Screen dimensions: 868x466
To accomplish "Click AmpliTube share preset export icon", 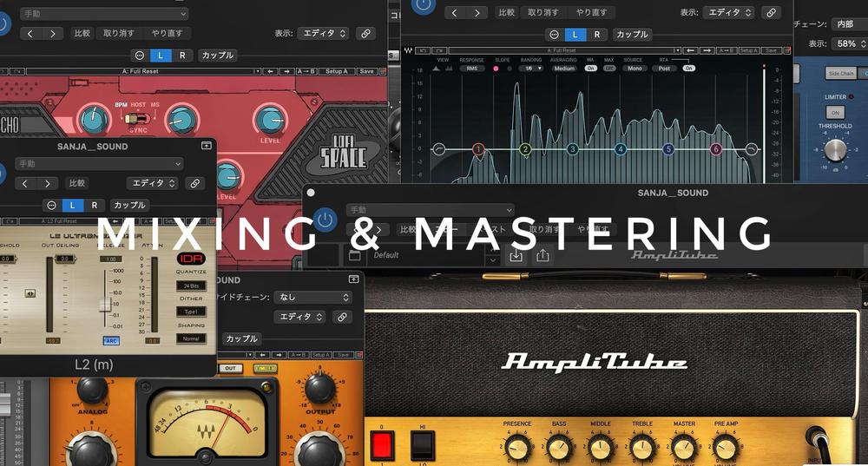I will point(542,255).
